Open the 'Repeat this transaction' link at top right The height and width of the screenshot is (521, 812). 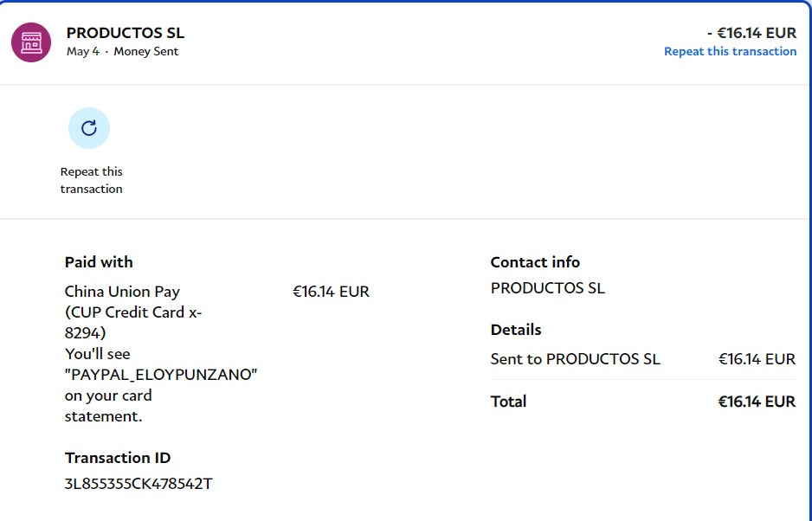tap(730, 51)
